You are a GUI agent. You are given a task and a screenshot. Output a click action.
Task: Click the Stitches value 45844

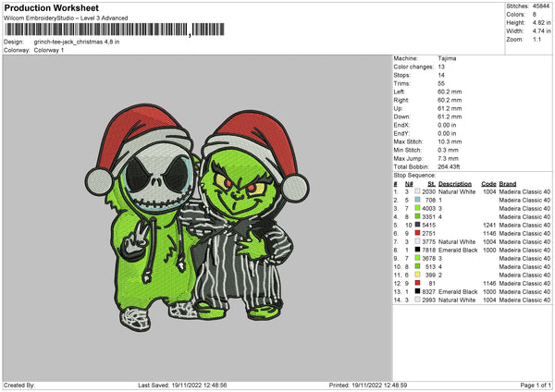(x=541, y=6)
